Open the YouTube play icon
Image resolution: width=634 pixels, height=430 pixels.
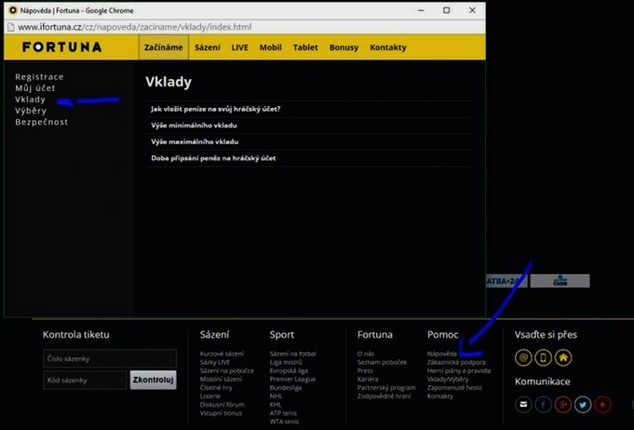[602, 404]
